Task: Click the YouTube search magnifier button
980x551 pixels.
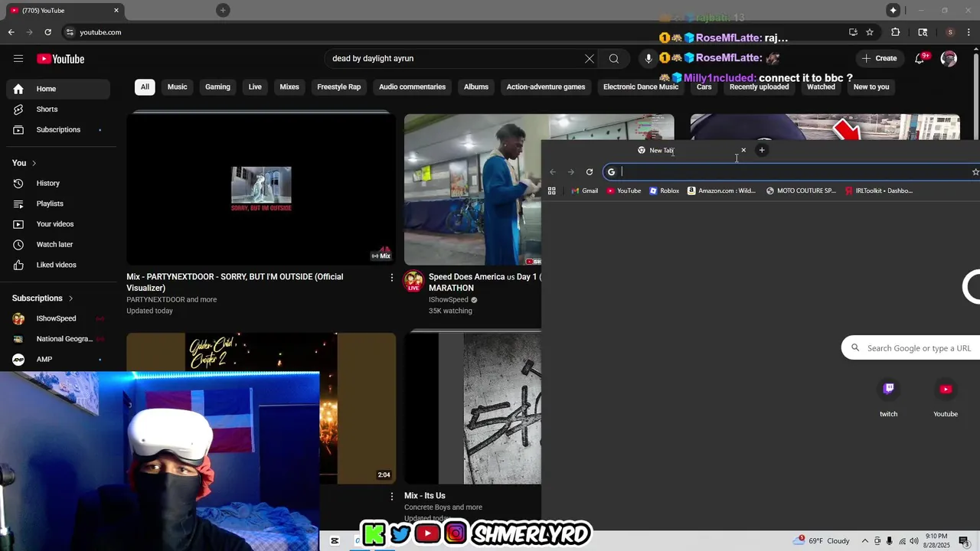Action: (614, 59)
